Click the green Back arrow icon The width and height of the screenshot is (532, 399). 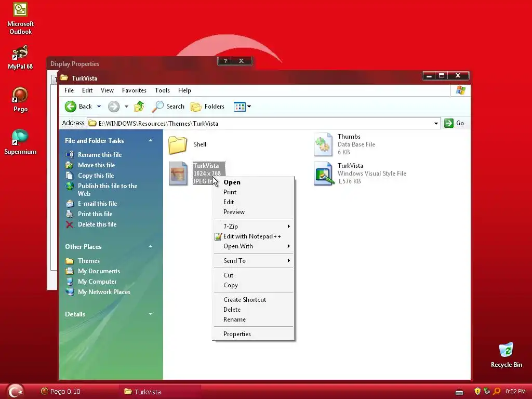71,107
